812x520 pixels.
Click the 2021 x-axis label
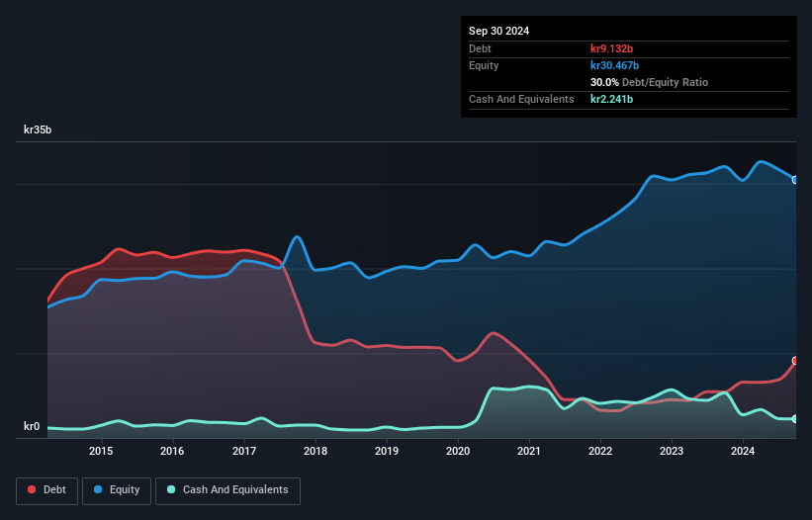529,451
